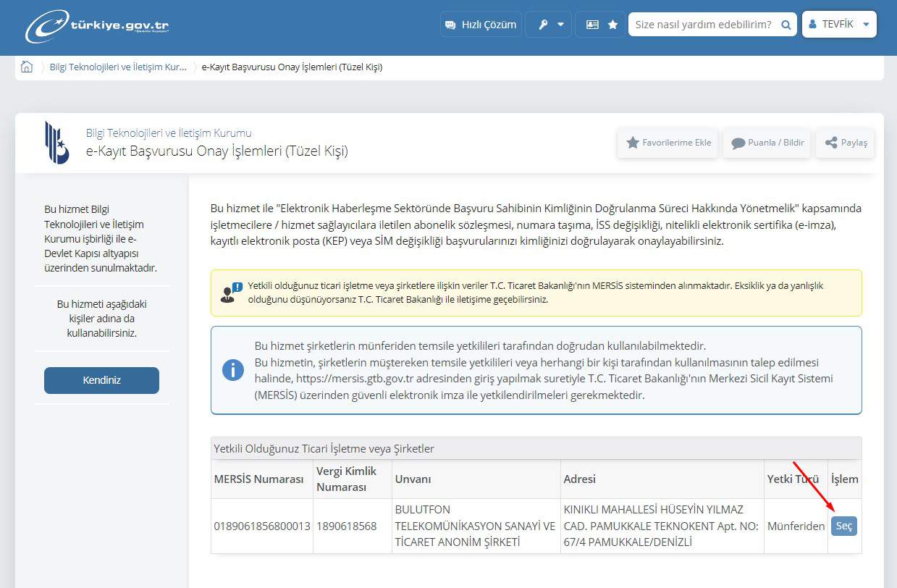This screenshot has height=588, width=897.
Task: Click the ID card icon in header
Action: (592, 25)
